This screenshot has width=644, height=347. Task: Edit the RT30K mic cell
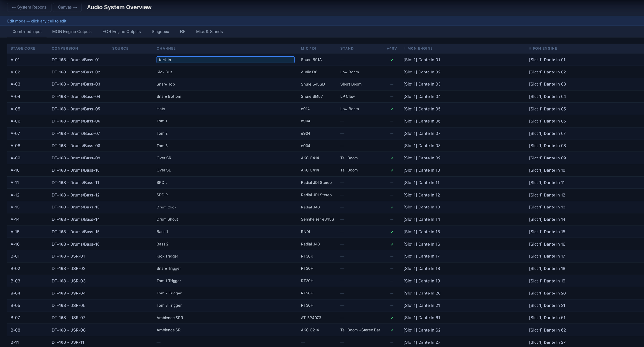tap(307, 256)
